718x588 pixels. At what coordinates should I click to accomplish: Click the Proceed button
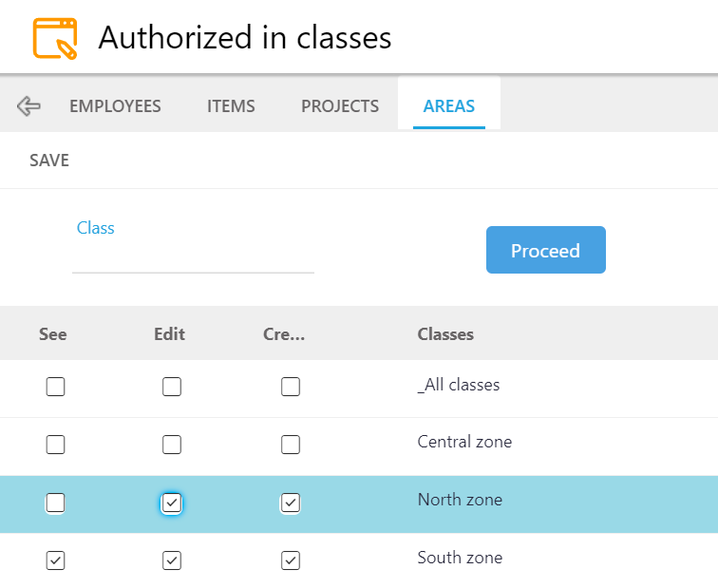pos(546,250)
